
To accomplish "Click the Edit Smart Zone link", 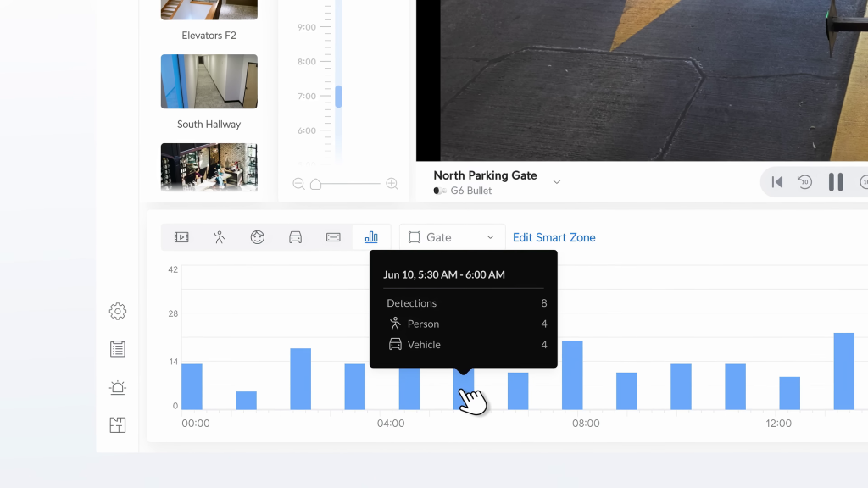I will pos(554,237).
